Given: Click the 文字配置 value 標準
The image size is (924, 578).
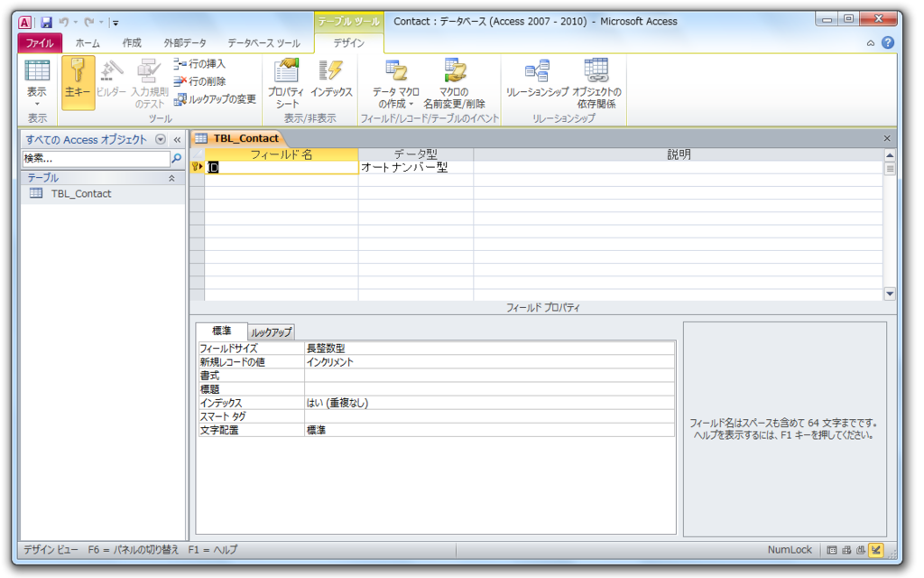Looking at the screenshot, I should [x=489, y=430].
